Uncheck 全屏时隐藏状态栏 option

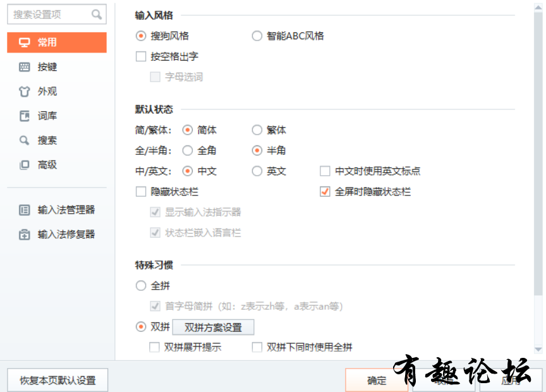click(325, 192)
